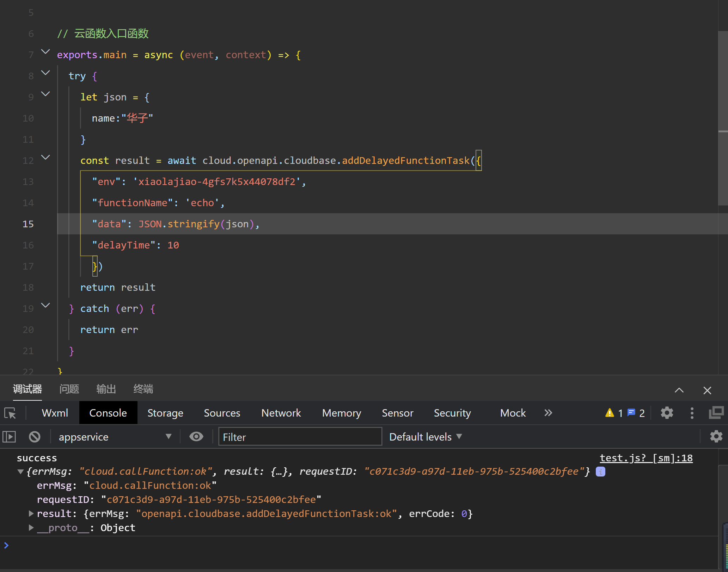Open the test.js? [sm]:18 source link
728x572 pixels.
646,458
